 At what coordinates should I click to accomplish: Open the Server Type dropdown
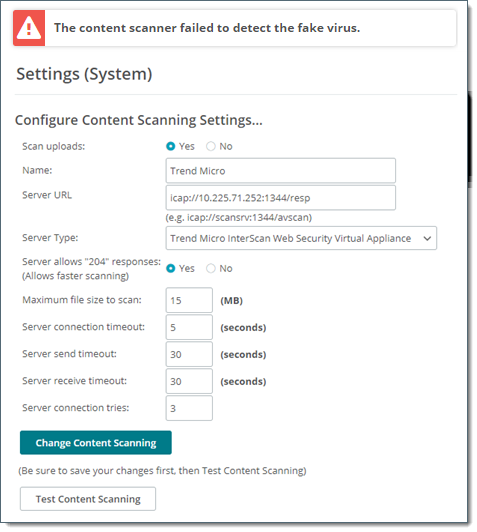(301, 238)
